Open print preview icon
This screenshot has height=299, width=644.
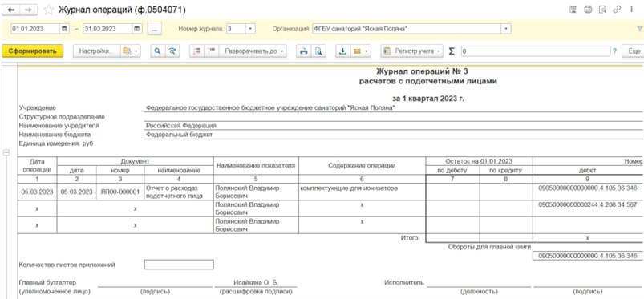[x=318, y=51]
